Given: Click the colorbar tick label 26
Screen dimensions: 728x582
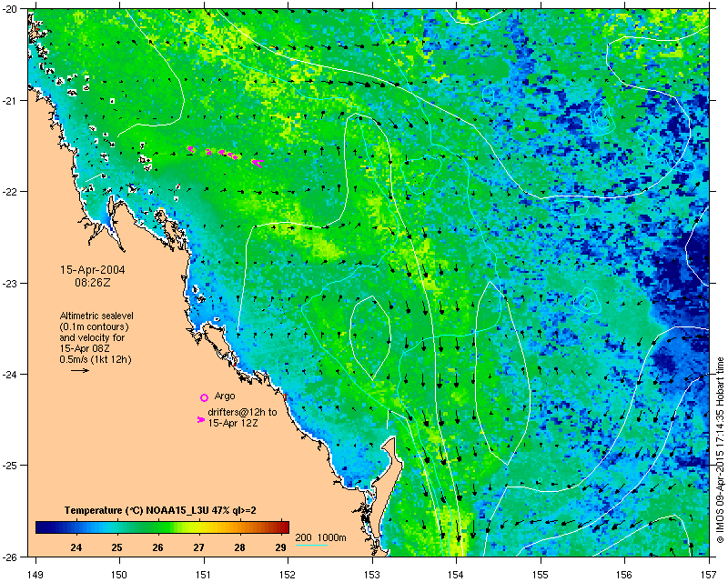Looking at the screenshot, I should click(157, 547).
